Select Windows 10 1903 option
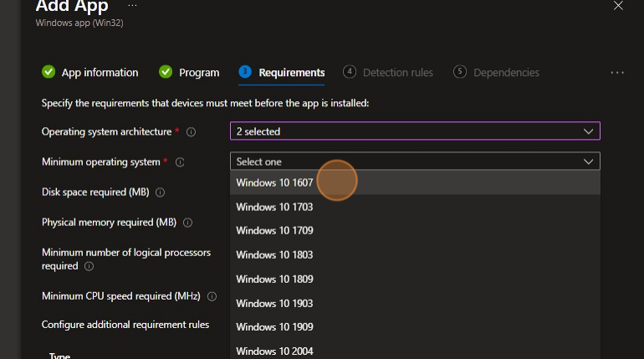 (x=274, y=304)
